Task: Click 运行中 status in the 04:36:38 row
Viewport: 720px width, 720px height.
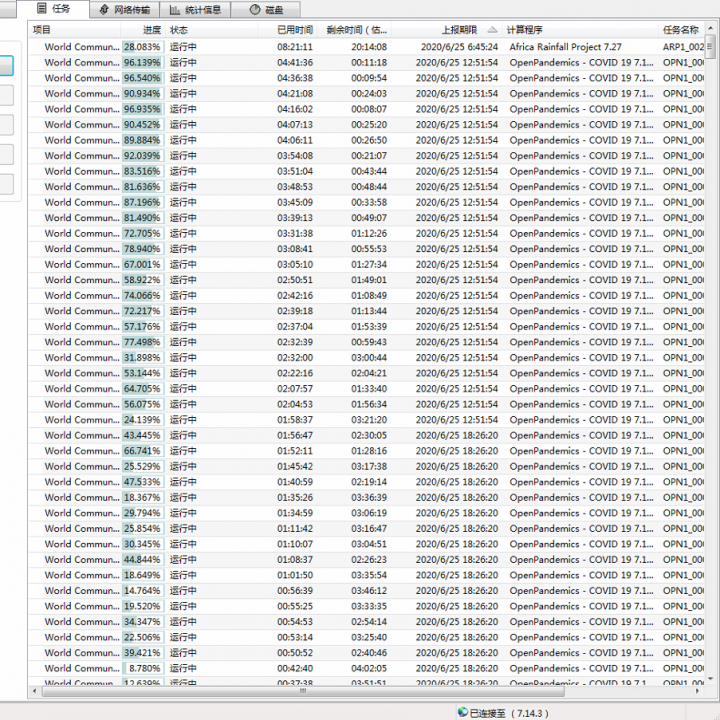Action: (x=183, y=78)
